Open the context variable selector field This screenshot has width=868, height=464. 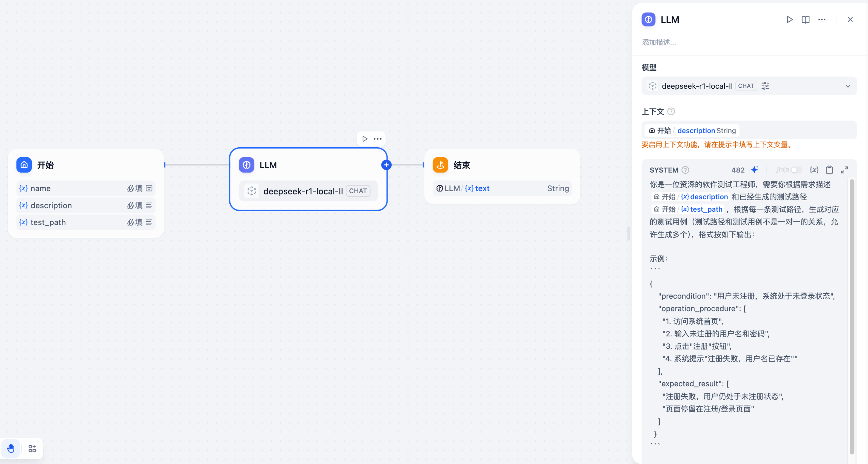(x=749, y=130)
